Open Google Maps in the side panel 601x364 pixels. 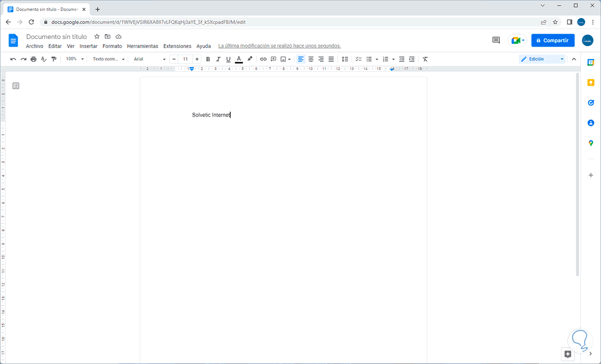pos(591,143)
